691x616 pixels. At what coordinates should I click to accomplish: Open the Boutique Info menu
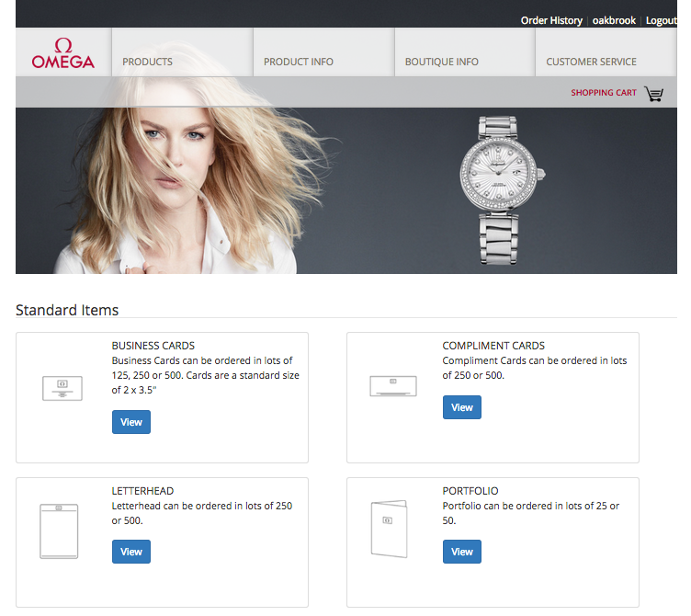[441, 62]
